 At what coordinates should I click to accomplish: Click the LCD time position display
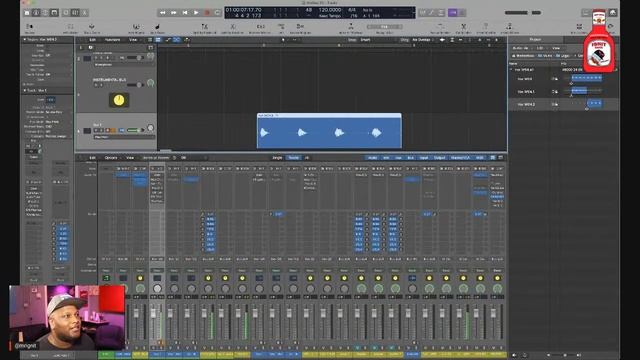point(244,13)
